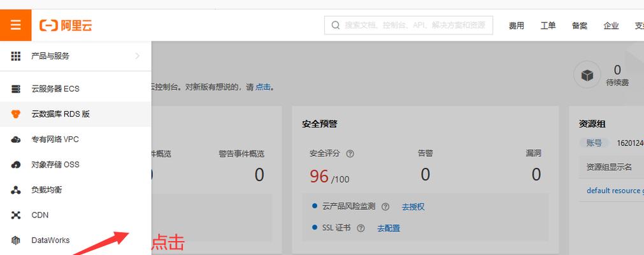Screen dimensions: 644x255
Task: Click the RDS database icon
Action: pyautogui.click(x=16, y=114)
